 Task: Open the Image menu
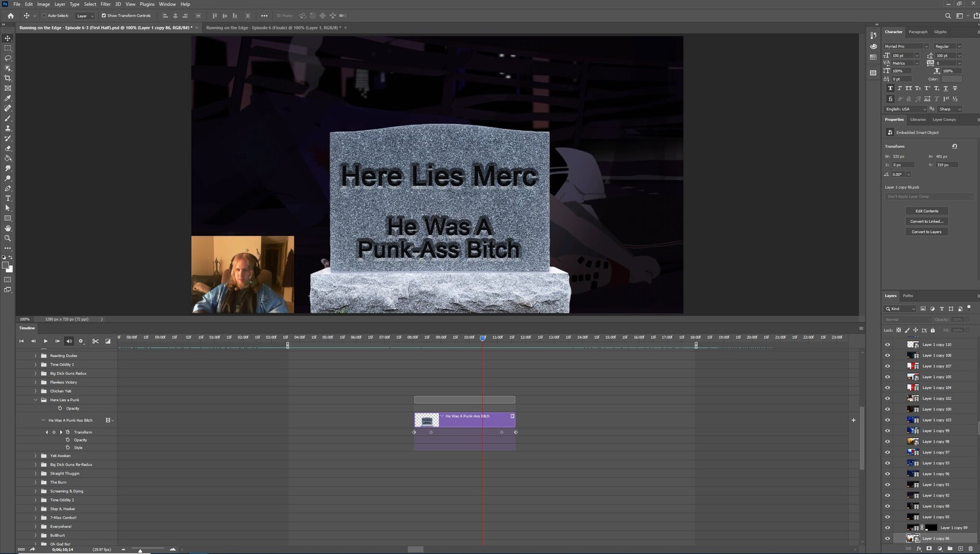[43, 4]
